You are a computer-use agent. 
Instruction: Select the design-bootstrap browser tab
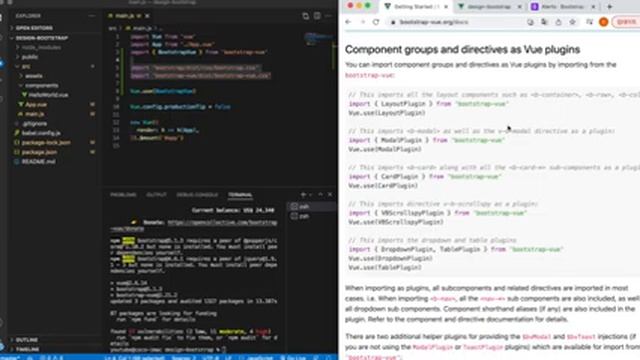489,7
